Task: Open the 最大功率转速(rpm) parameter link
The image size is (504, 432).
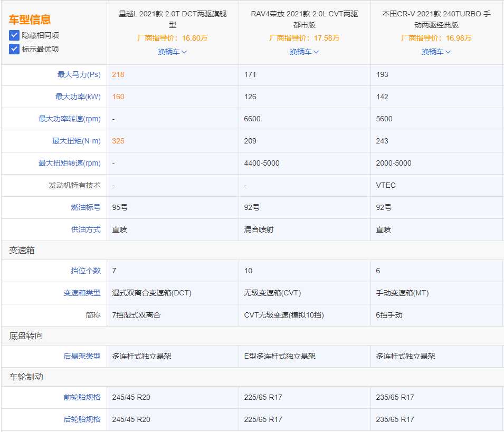Action: click(x=70, y=119)
